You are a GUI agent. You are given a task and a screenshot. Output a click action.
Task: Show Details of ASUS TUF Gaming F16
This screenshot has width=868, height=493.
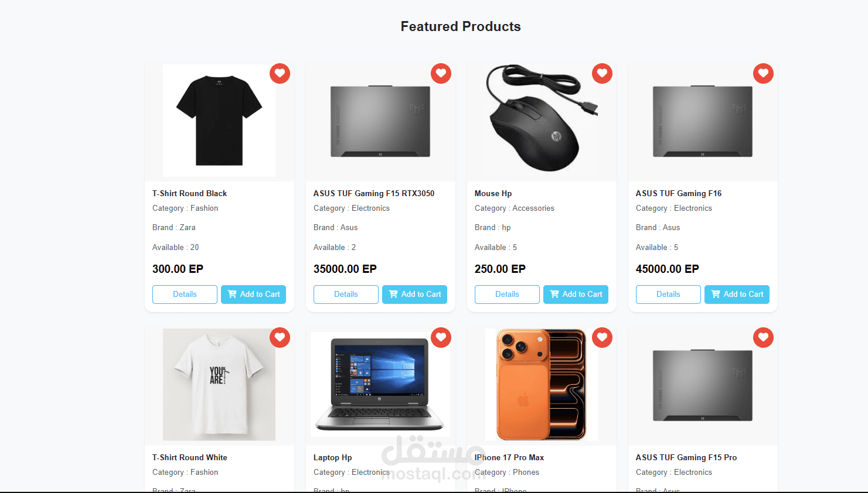point(668,295)
